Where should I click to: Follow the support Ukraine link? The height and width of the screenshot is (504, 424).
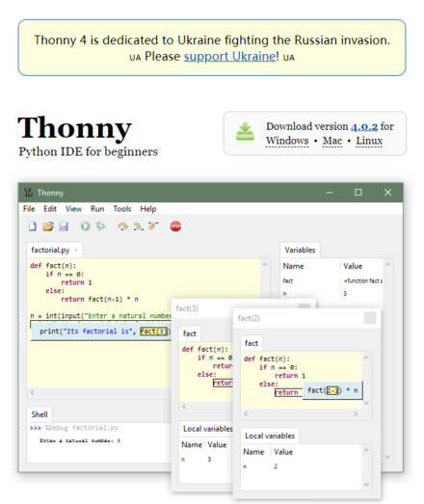(230, 56)
